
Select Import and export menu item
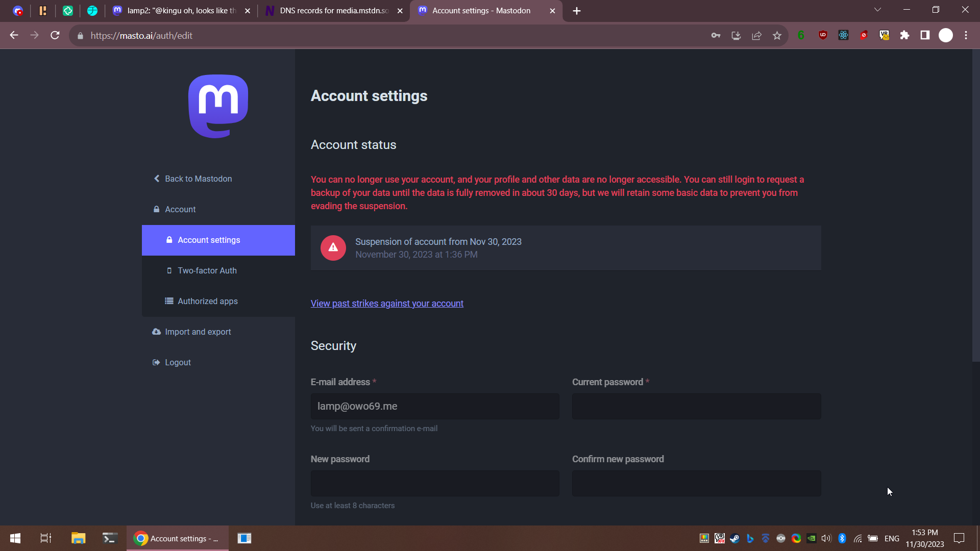pos(198,332)
